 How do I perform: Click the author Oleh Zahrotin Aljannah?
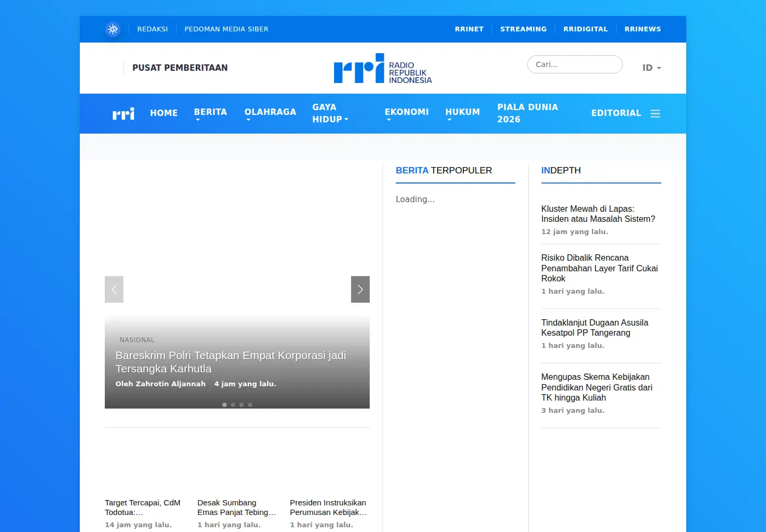coord(161,384)
